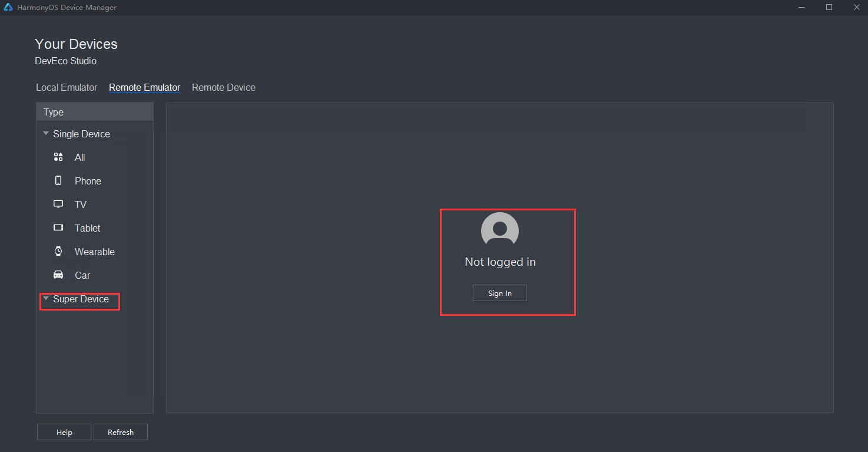Click the DevEco Studio subtitle
Screen dimensions: 868x452
click(x=65, y=61)
